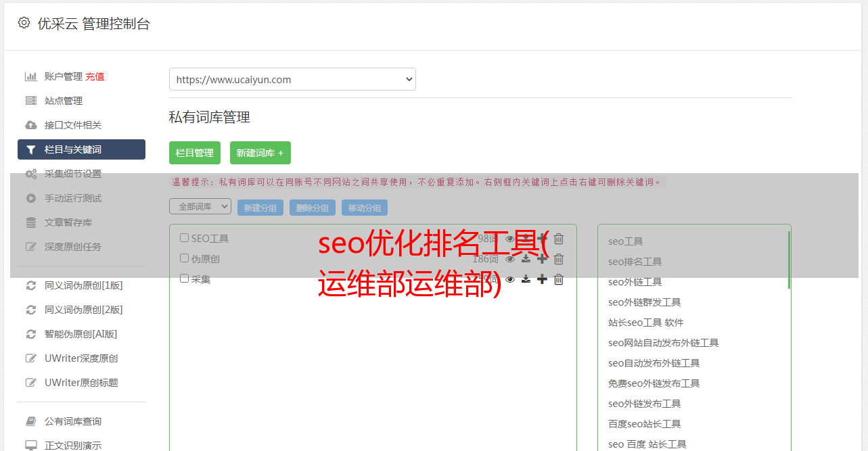
Task: Click the server icon for 站点管理
Action: point(31,101)
